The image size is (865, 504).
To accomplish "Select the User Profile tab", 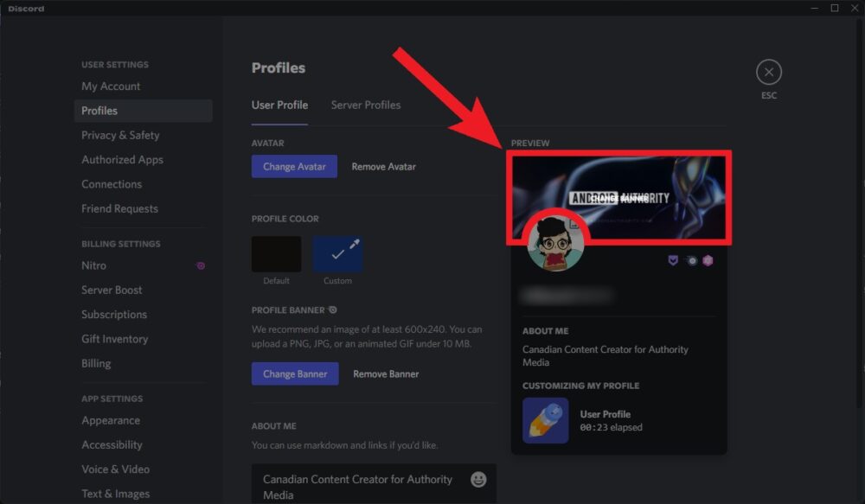I will coord(279,105).
